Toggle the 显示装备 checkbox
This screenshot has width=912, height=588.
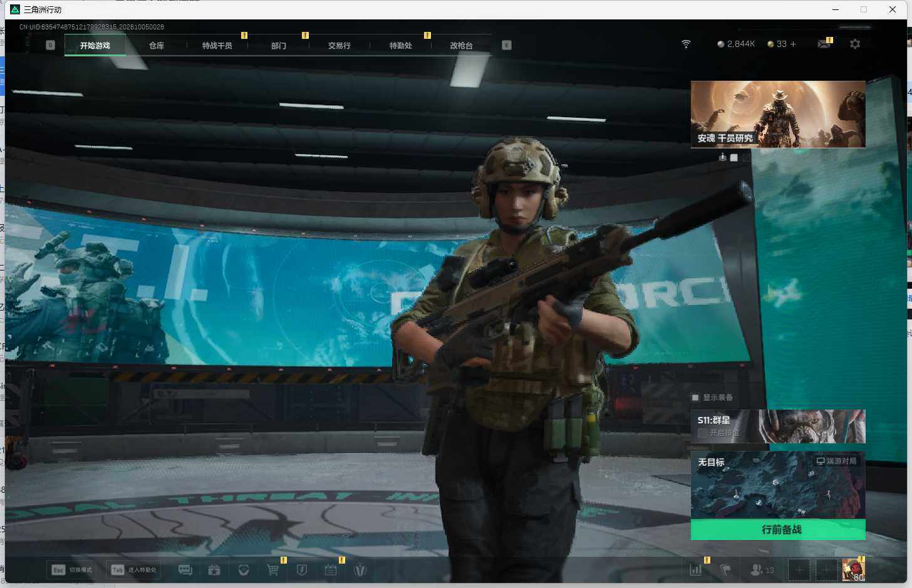point(695,398)
